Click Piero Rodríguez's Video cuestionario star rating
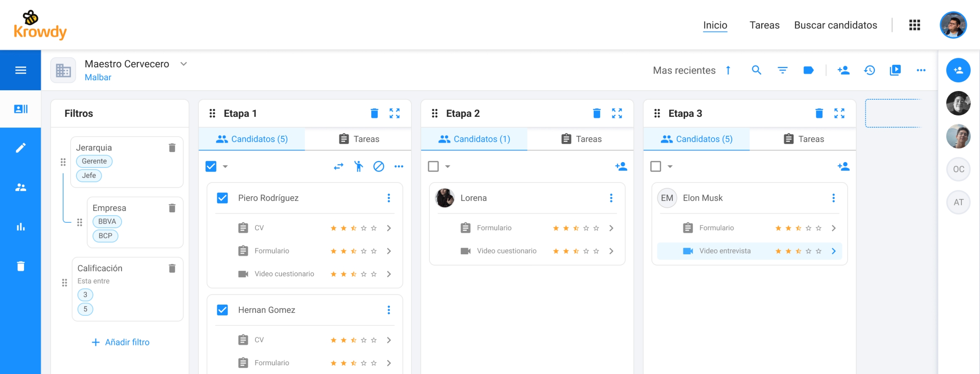Viewport: 980px width, 374px height. (353, 274)
